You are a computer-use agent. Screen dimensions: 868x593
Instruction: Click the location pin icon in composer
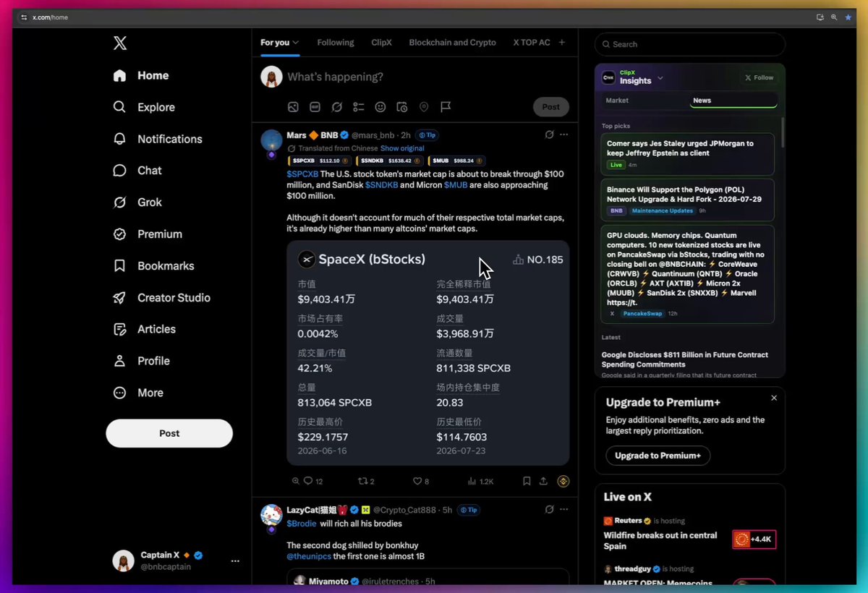(x=424, y=107)
